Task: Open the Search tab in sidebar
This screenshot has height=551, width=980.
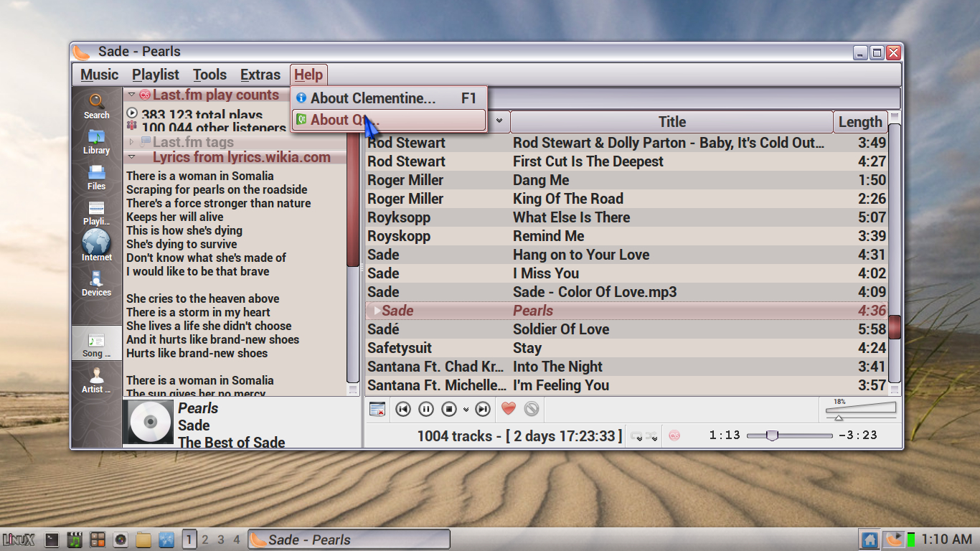Action: click(x=96, y=106)
